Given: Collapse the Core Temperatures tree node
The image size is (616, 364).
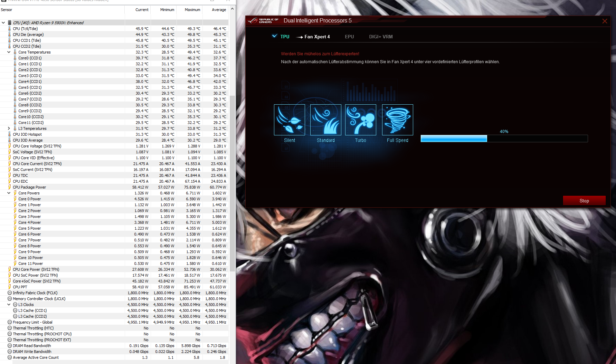Looking at the screenshot, I should tap(9, 52).
